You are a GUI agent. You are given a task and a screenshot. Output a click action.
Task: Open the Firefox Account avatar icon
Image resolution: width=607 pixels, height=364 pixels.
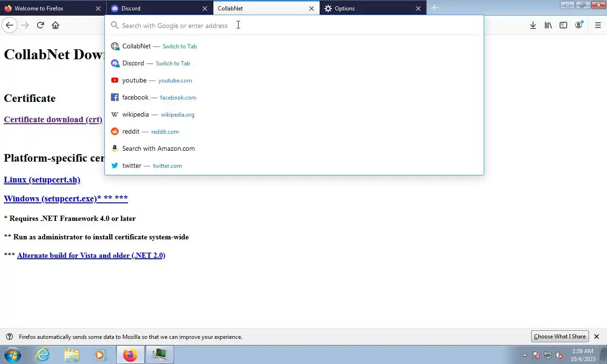(x=579, y=25)
